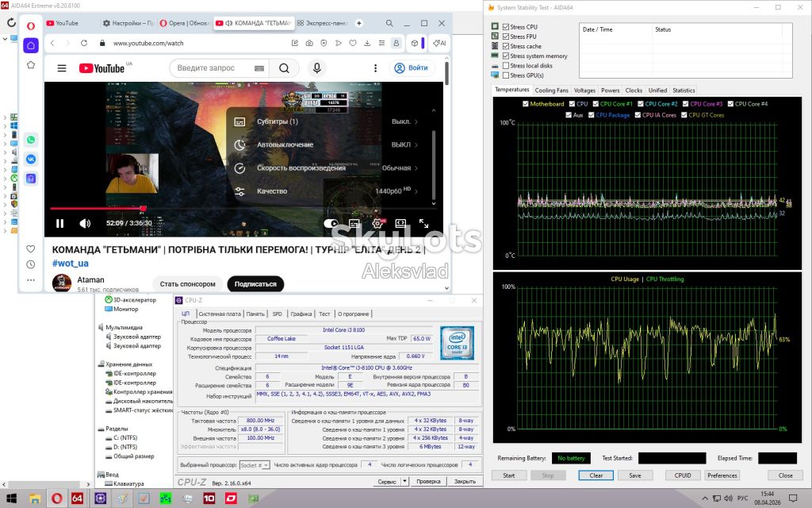The width and height of the screenshot is (812, 508).
Task: Mute the video with the speaker icon
Action: pyautogui.click(x=85, y=223)
